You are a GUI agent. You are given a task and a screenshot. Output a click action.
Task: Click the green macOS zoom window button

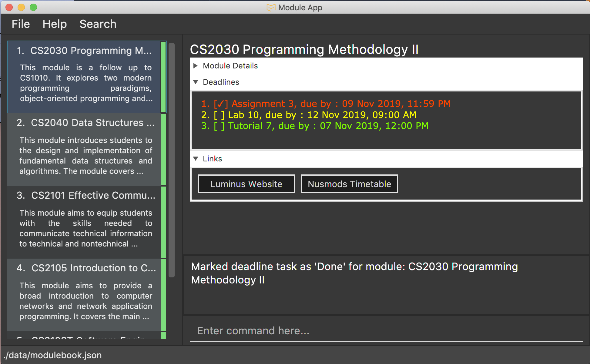point(33,7)
